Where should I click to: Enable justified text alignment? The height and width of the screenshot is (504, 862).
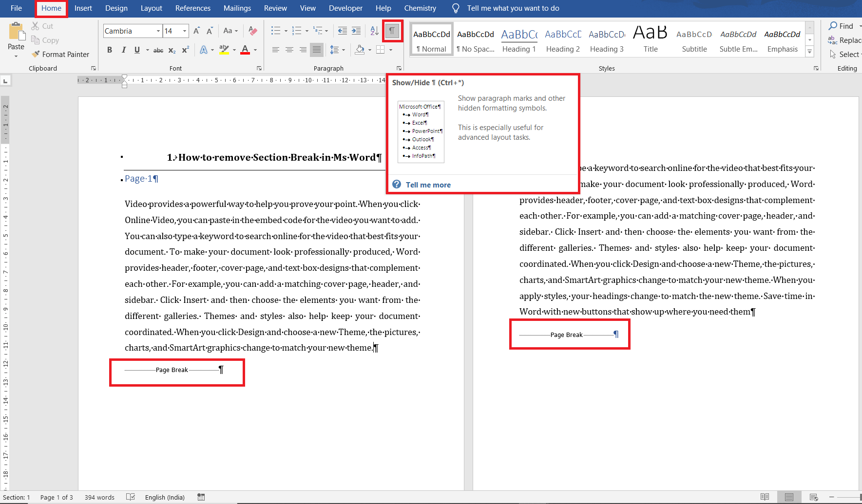coord(316,50)
